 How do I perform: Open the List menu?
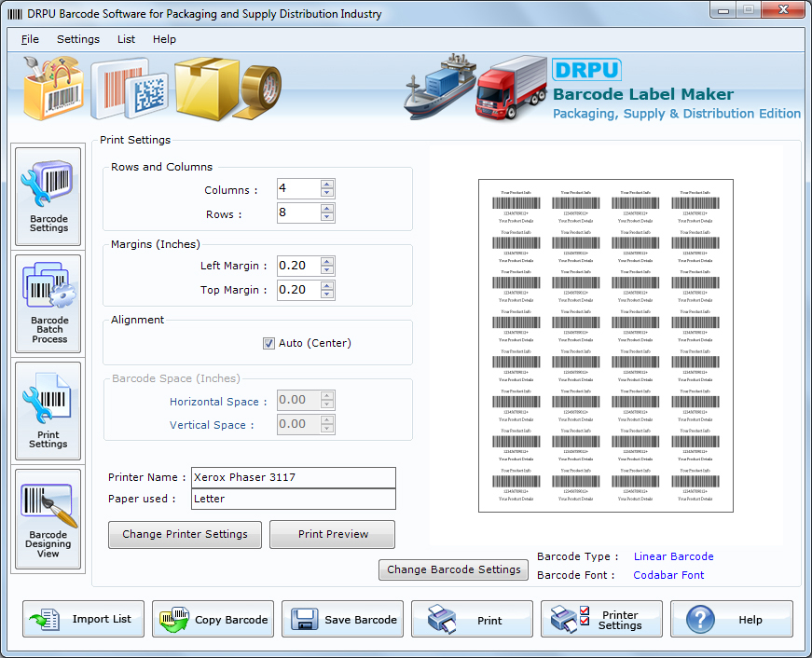[x=126, y=39]
